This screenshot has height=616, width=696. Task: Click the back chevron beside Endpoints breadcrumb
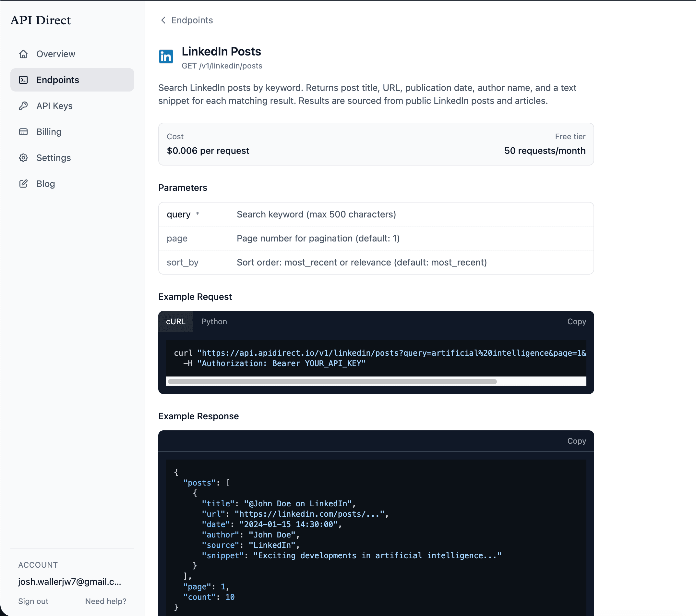[x=163, y=20]
